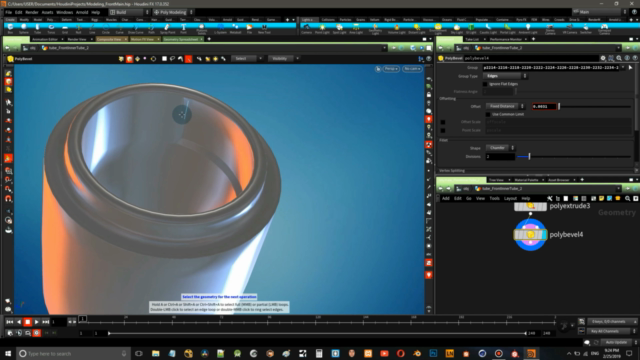Select the Box shelf tool
This screenshot has width=640, height=360.
point(11,29)
